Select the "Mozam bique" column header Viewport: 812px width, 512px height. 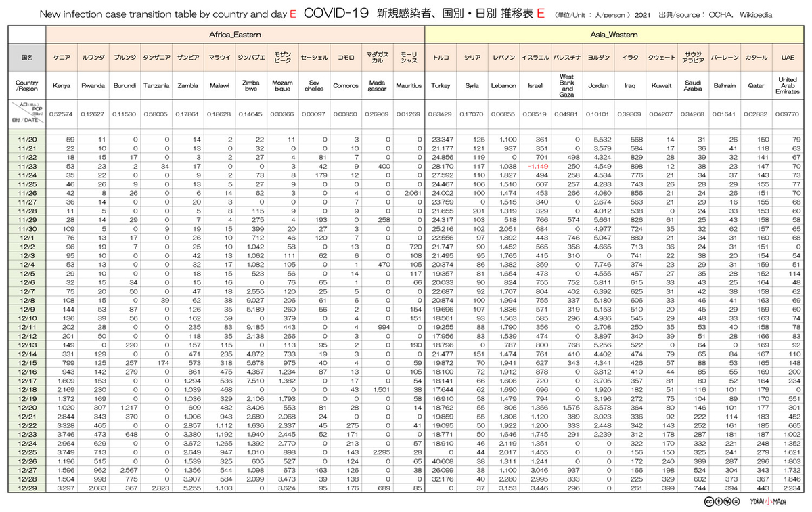[x=281, y=87]
